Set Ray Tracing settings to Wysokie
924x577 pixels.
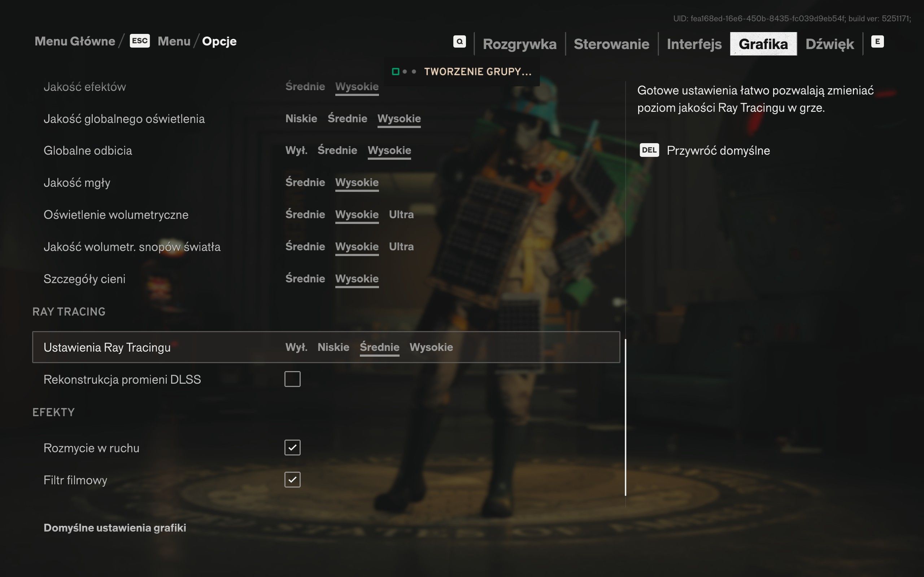[x=431, y=347]
